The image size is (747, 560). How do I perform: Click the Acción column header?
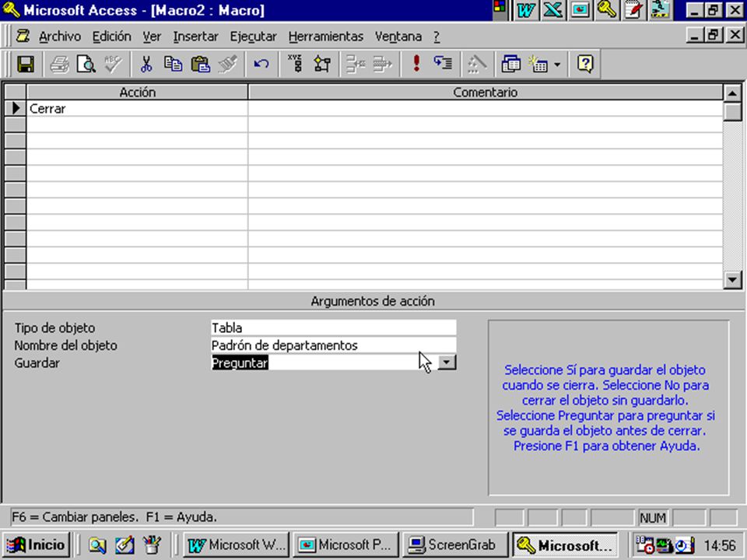coord(137,92)
